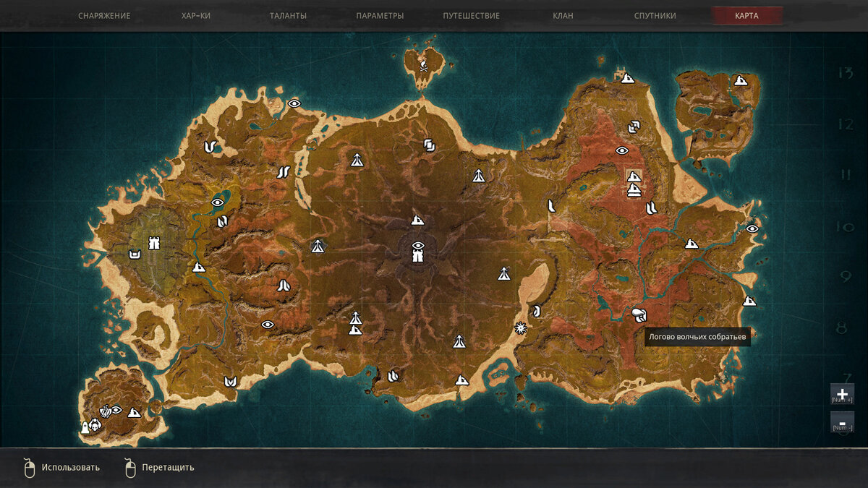Viewport: 868px width, 488px height.
Task: Click the camp marker on the separate northeastern island
Action: tap(741, 80)
